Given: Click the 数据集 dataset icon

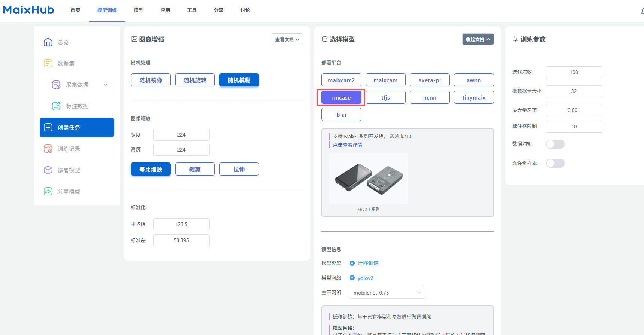Looking at the screenshot, I should pos(48,63).
